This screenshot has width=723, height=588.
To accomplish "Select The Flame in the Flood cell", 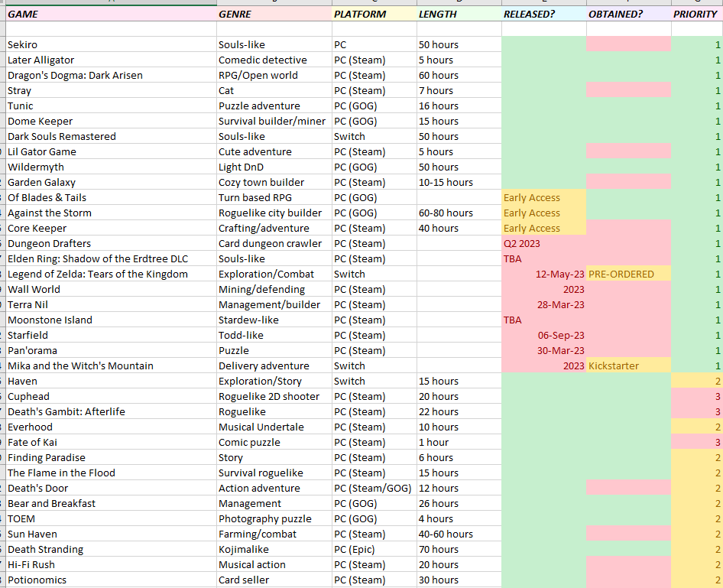I will 111,473.
